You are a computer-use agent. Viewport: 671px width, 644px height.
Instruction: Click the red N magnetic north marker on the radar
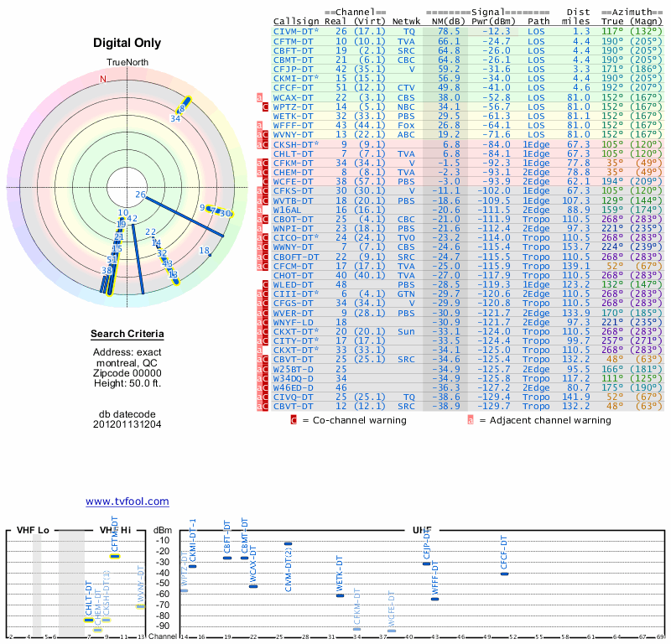103,80
